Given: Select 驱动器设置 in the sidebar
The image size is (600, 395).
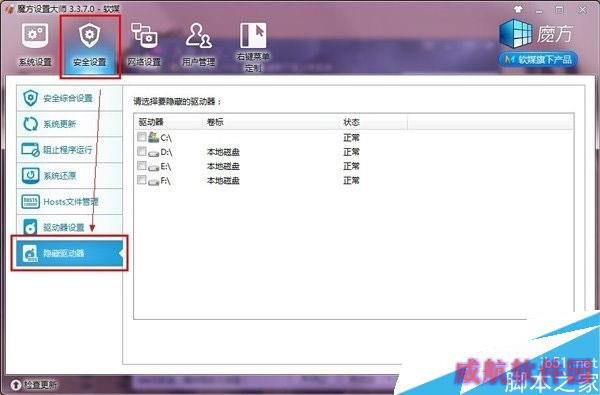Looking at the screenshot, I should coord(69,227).
